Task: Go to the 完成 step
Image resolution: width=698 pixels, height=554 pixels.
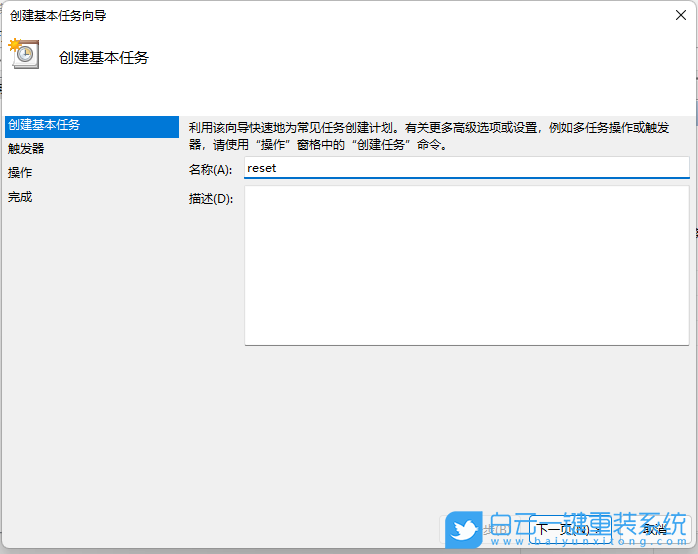Action: (x=20, y=197)
